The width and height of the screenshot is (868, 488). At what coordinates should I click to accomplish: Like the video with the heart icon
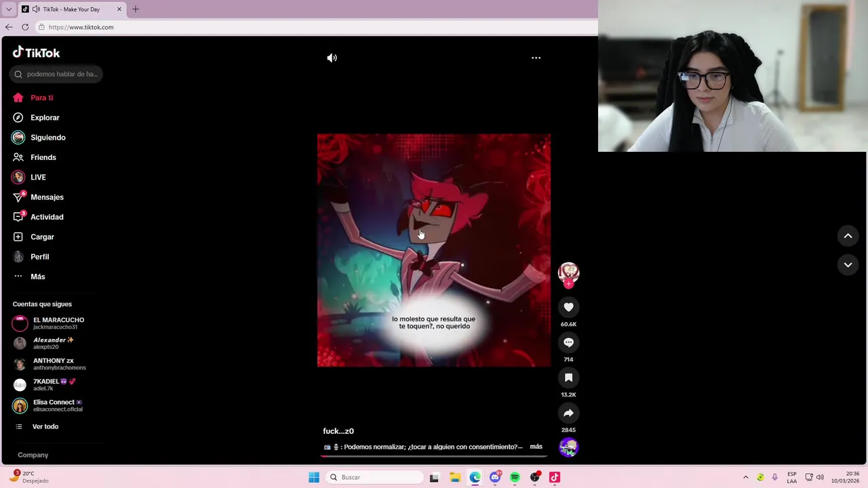click(x=568, y=307)
